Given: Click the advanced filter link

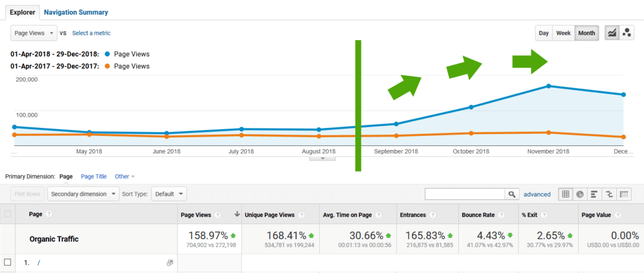Looking at the screenshot, I should [537, 194].
